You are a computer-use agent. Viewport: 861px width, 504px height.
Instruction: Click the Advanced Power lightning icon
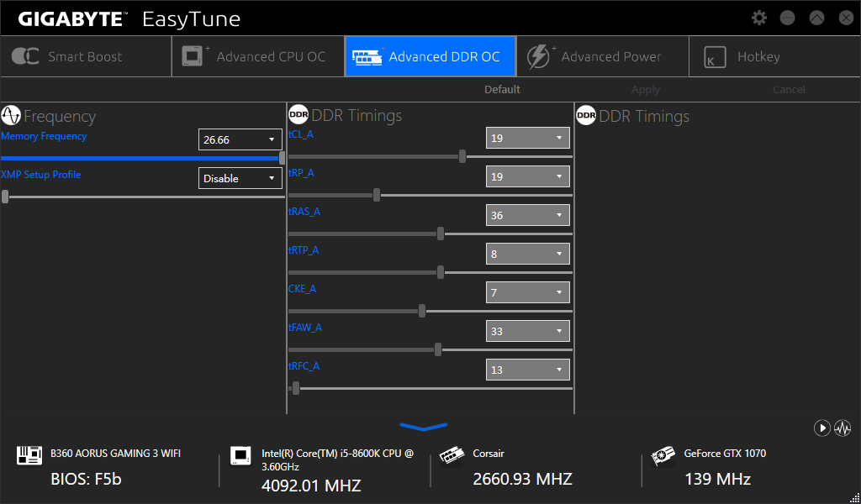pyautogui.click(x=541, y=56)
